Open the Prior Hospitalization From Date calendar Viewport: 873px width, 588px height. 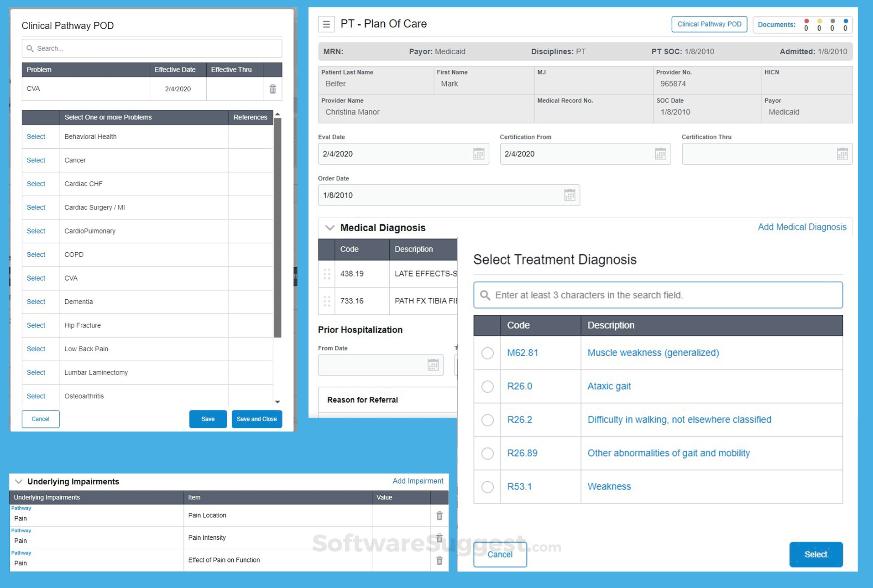433,365
